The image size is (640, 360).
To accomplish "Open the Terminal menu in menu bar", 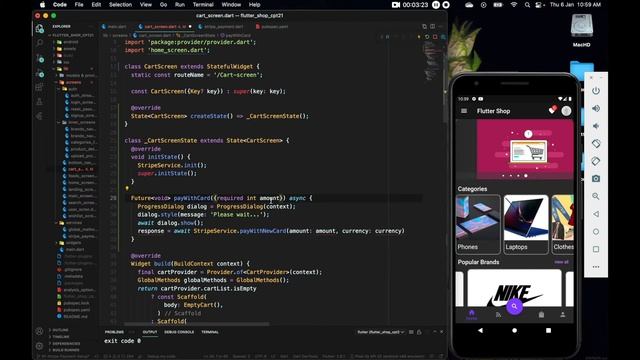I will (203, 4).
